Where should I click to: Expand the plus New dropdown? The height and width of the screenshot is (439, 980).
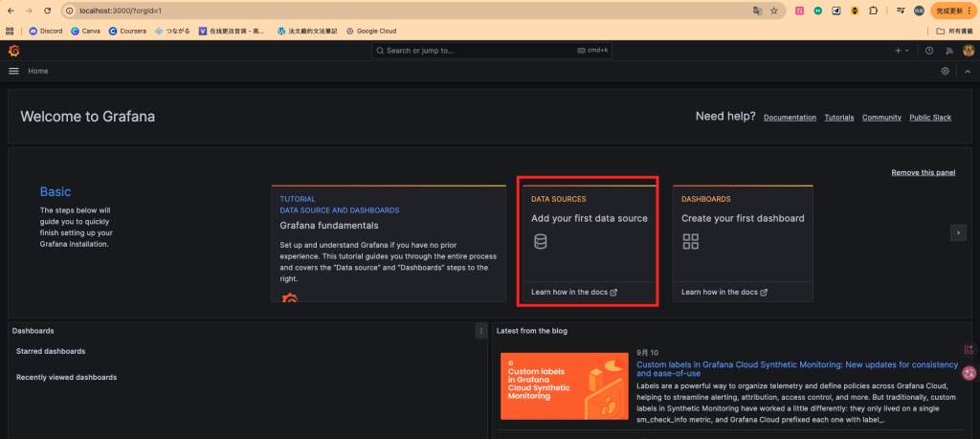tap(902, 51)
